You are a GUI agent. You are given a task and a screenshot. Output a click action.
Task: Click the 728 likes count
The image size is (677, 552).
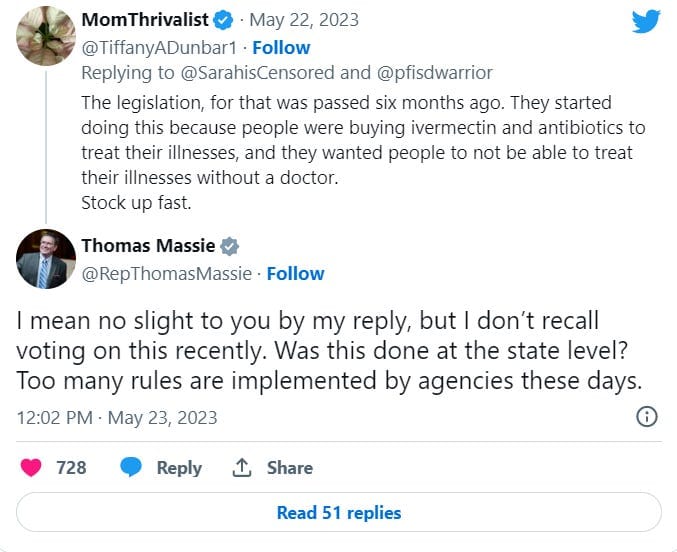pos(71,468)
